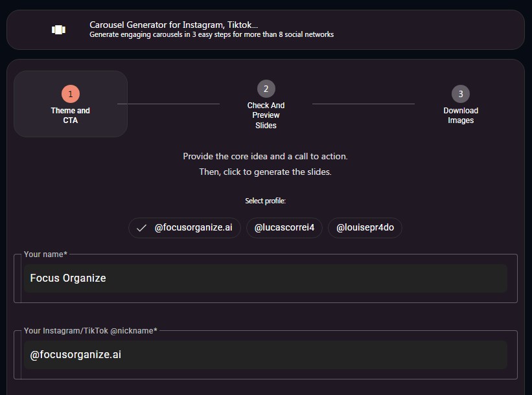Click the carousel logo icon in the header
The image size is (532, 395).
tap(57, 28)
